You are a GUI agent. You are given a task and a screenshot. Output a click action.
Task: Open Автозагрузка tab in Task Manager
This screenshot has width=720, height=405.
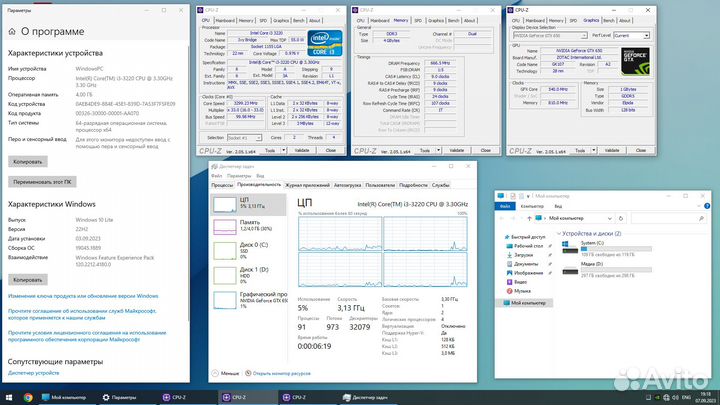tap(347, 185)
